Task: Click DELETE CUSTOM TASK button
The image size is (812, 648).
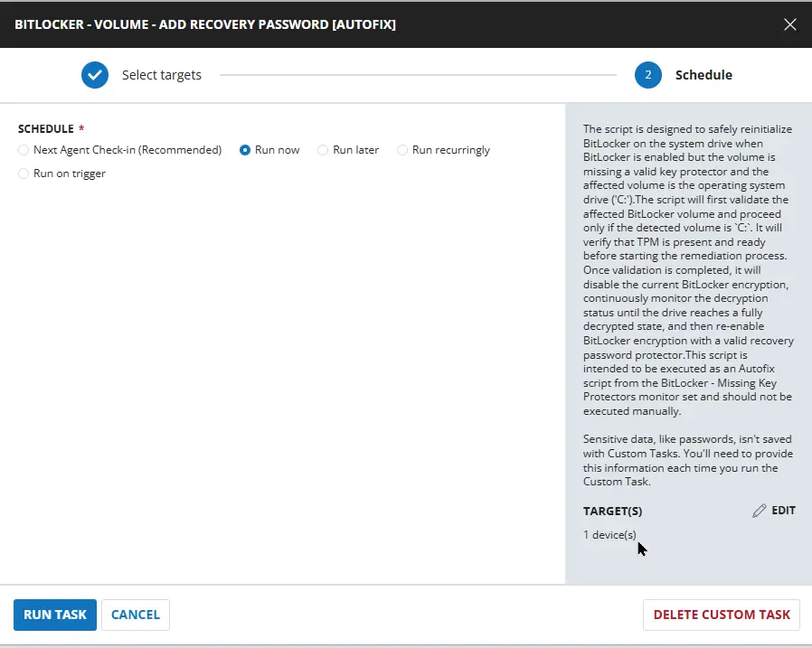Action: (722, 615)
